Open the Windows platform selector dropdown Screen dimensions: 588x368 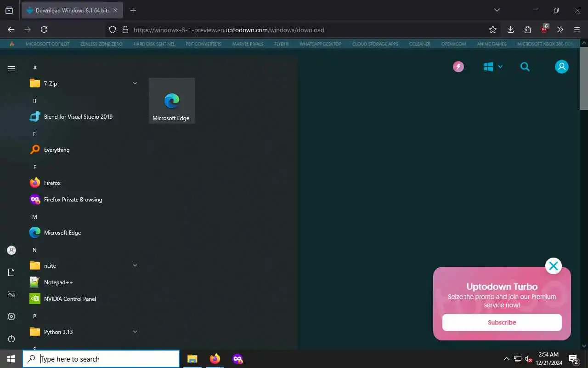point(493,67)
